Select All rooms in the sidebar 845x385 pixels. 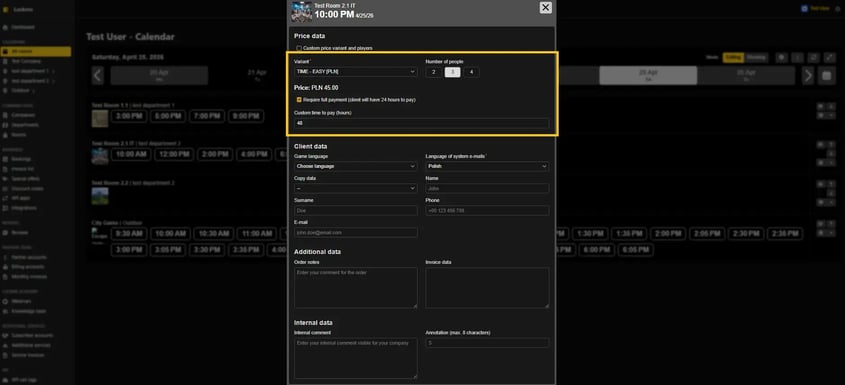click(x=36, y=52)
